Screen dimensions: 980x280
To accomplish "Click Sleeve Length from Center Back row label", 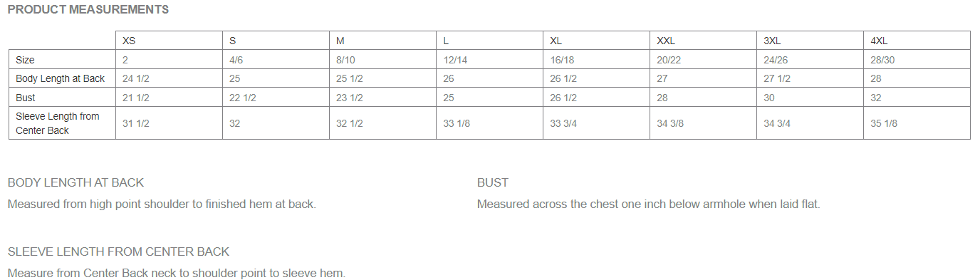I will [62, 123].
